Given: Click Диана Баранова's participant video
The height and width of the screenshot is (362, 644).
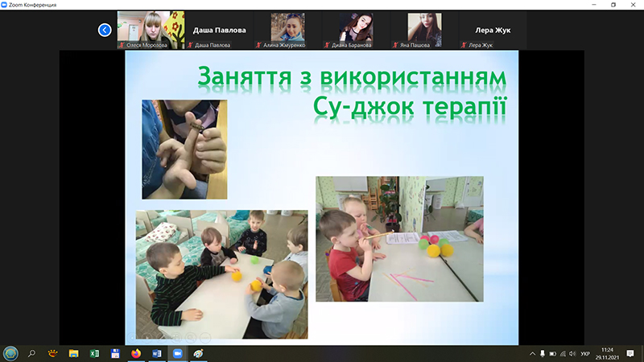Looking at the screenshot, I should point(355,30).
